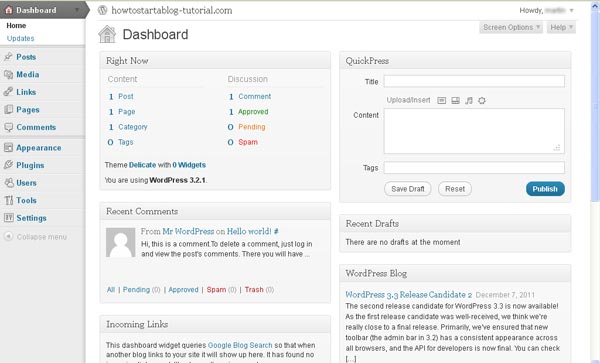Open the Users menu
Screen dimensions: 600x363
click(26, 183)
